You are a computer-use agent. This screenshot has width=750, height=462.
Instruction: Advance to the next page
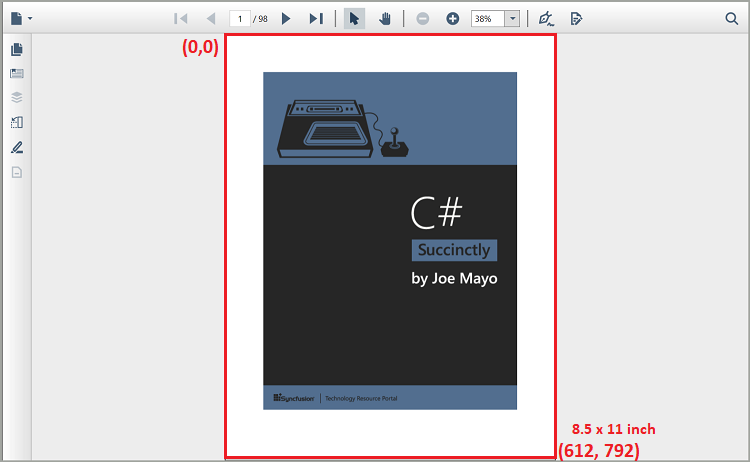(x=287, y=18)
